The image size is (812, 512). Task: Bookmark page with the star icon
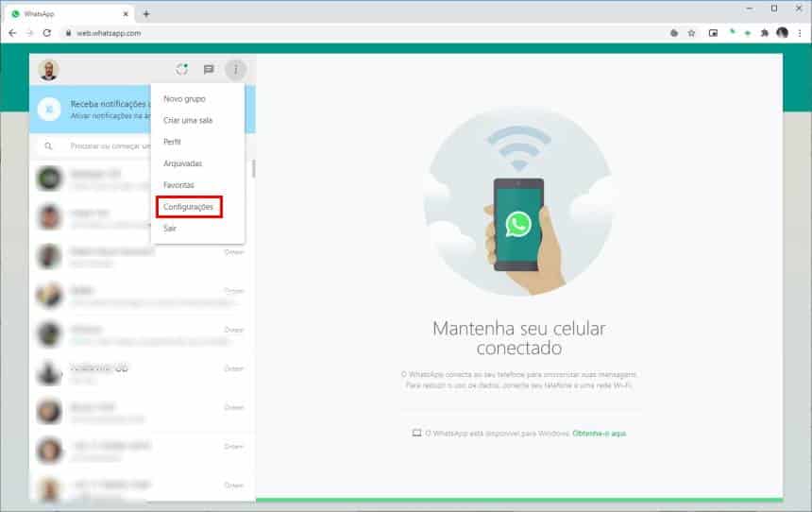tap(691, 33)
